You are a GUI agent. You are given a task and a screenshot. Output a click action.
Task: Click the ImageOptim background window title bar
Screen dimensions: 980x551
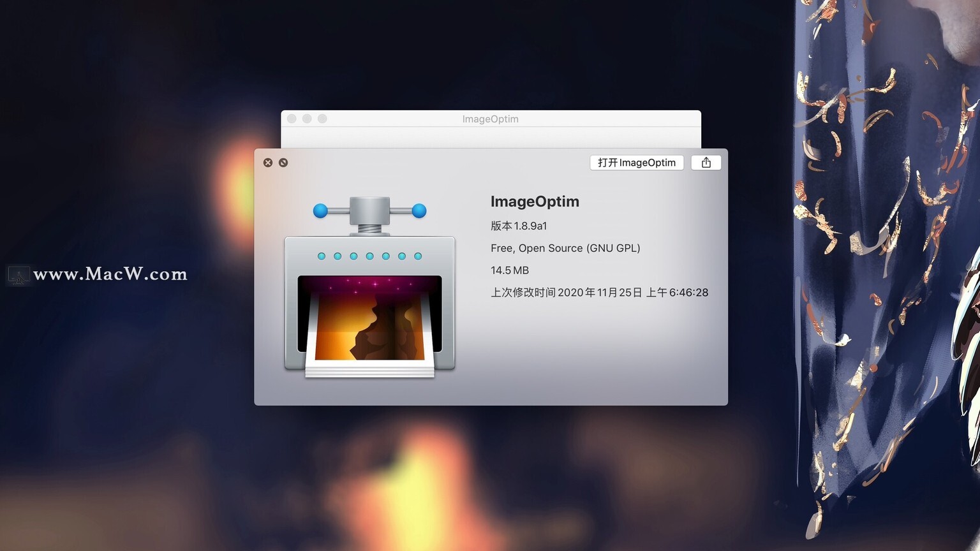491,119
